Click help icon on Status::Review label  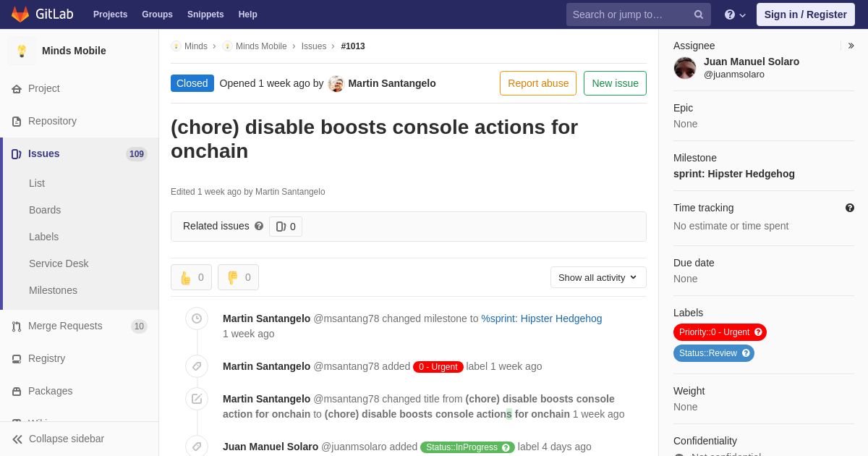click(x=746, y=353)
